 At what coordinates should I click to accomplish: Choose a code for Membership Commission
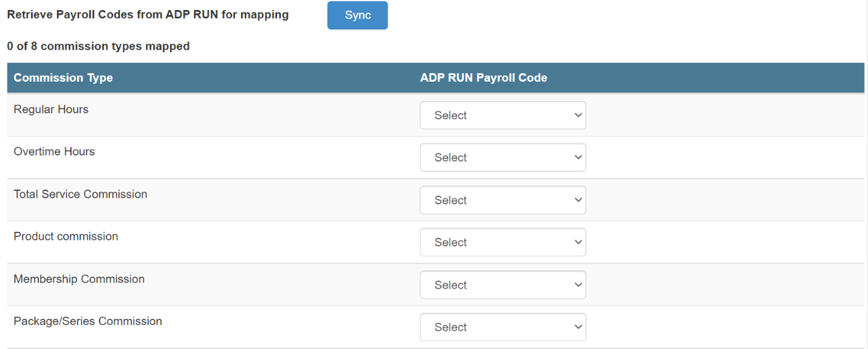click(x=503, y=285)
